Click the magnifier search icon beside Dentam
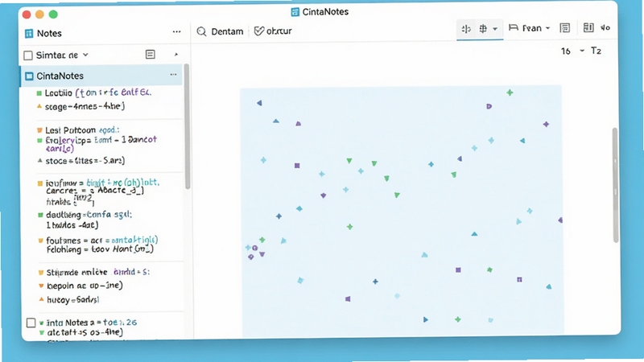 click(201, 31)
